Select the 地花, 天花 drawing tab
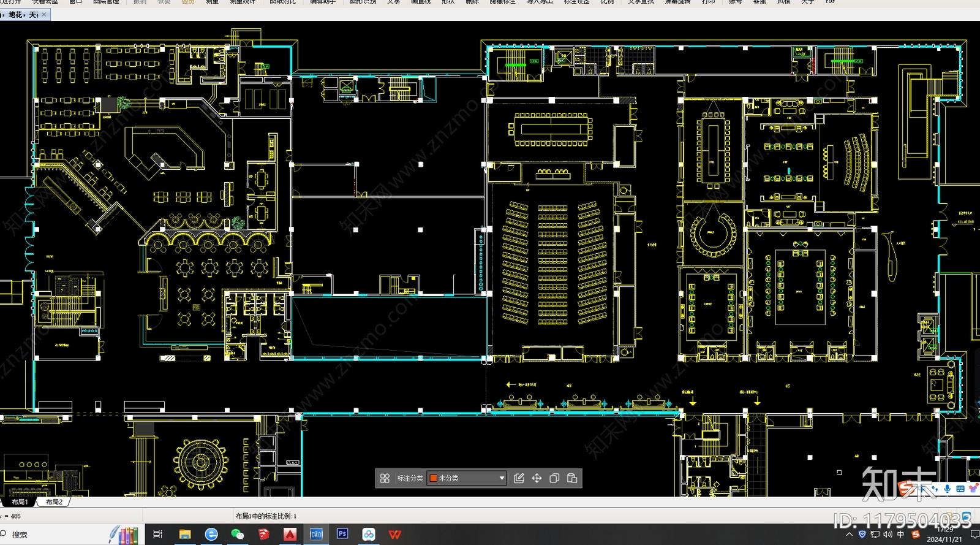Screen dimensions: 980x545 pyautogui.click(x=22, y=15)
